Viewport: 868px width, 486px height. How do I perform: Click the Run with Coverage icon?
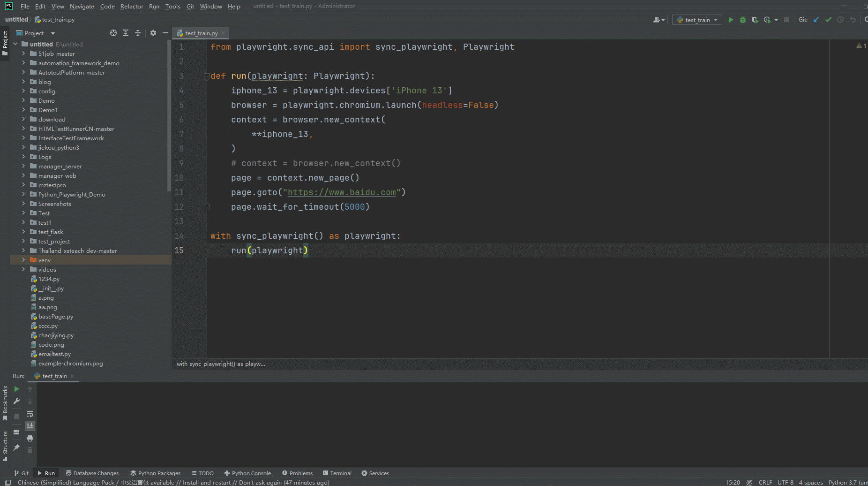pyautogui.click(x=755, y=20)
